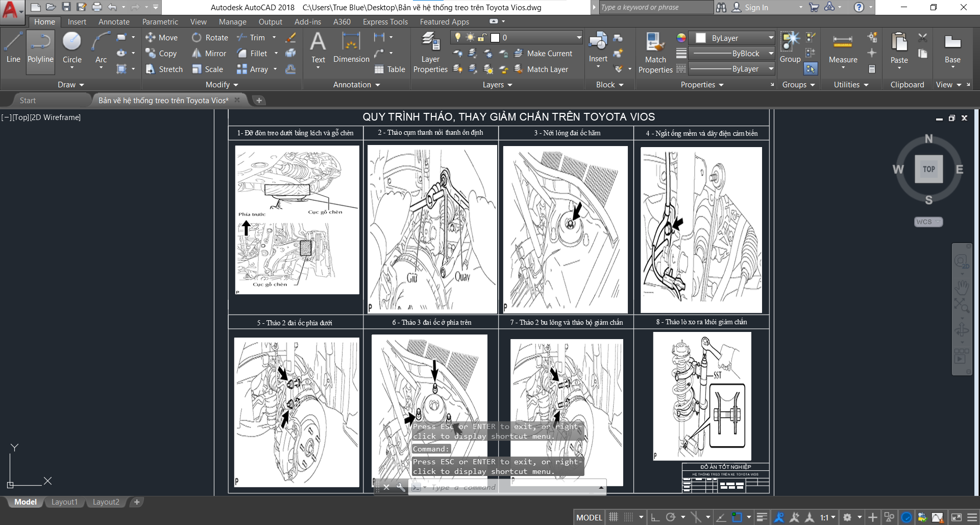This screenshot has width=980, height=525.
Task: Expand the Annotation panel
Action: pyautogui.click(x=356, y=85)
